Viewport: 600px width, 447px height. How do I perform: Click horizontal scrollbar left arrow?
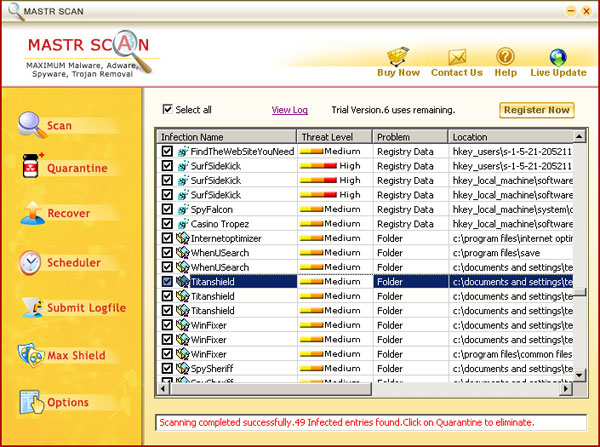click(163, 389)
